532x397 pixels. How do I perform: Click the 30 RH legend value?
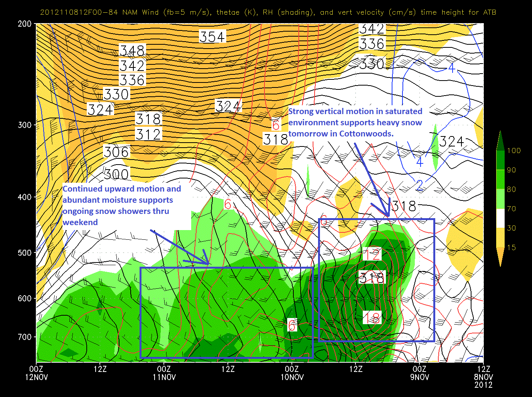512,228
